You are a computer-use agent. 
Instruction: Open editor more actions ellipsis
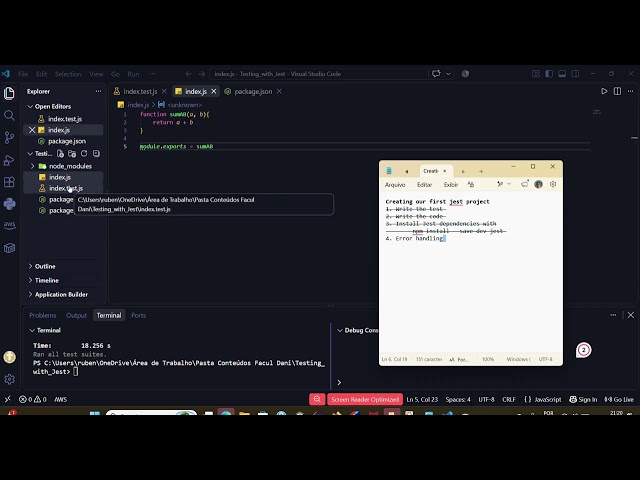(630, 91)
